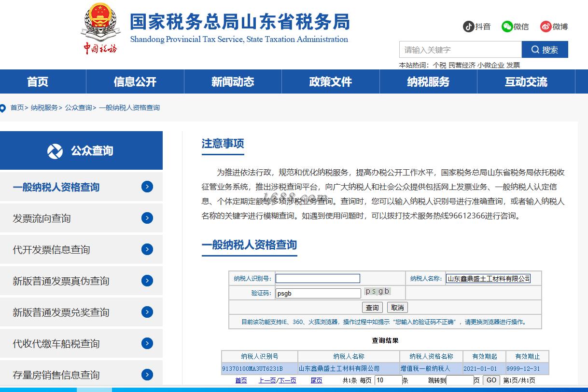Click pagination link 首页
Screen dimensions: 588x392
click(x=241, y=380)
